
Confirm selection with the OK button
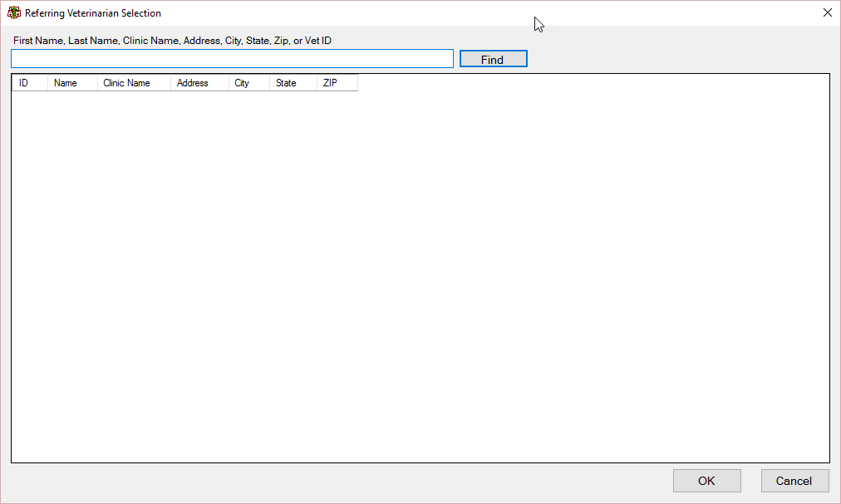[706, 481]
